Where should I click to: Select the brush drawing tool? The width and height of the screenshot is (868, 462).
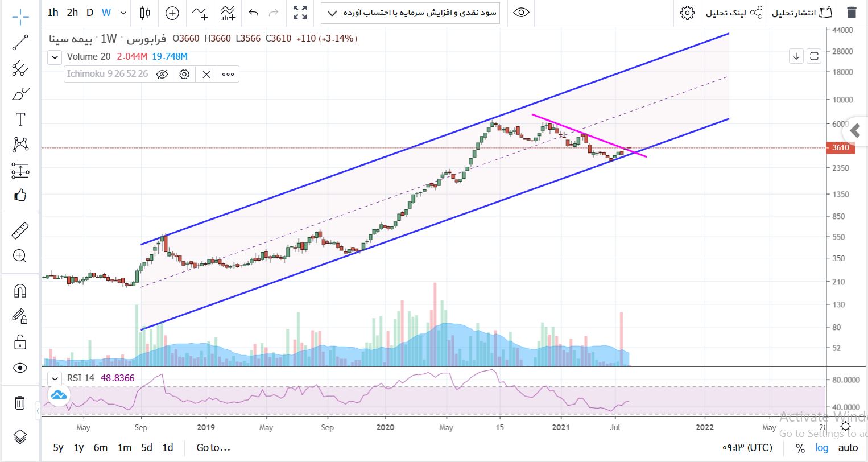coord(20,94)
